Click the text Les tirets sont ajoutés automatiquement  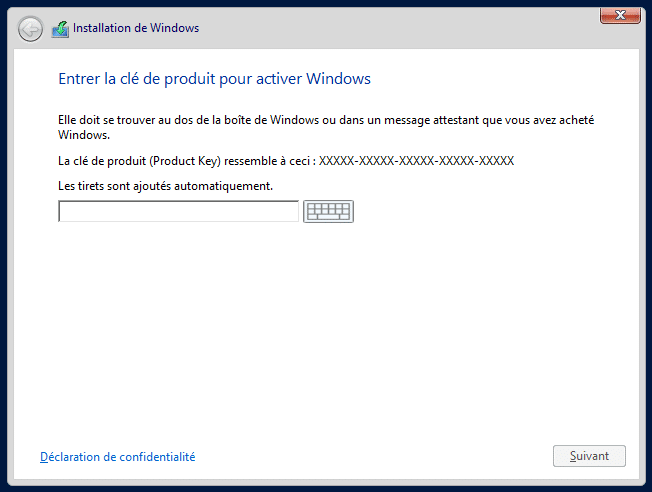click(x=165, y=186)
